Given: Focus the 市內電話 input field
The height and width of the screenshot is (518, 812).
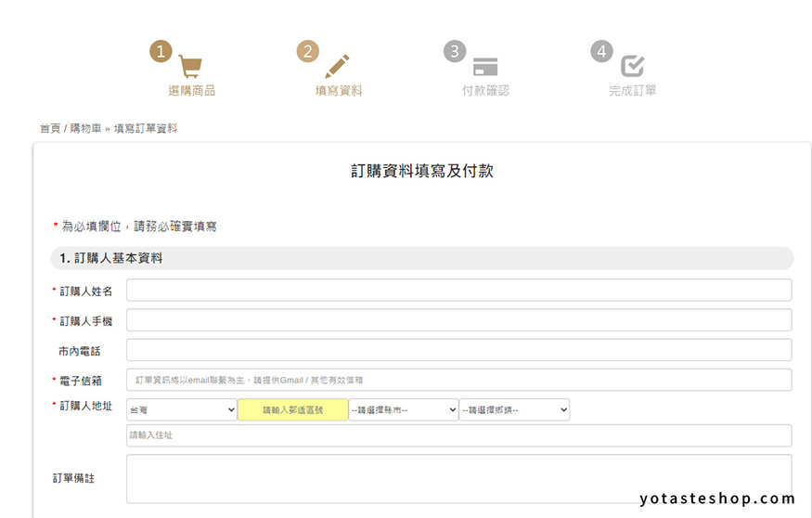Looking at the screenshot, I should tap(458, 350).
